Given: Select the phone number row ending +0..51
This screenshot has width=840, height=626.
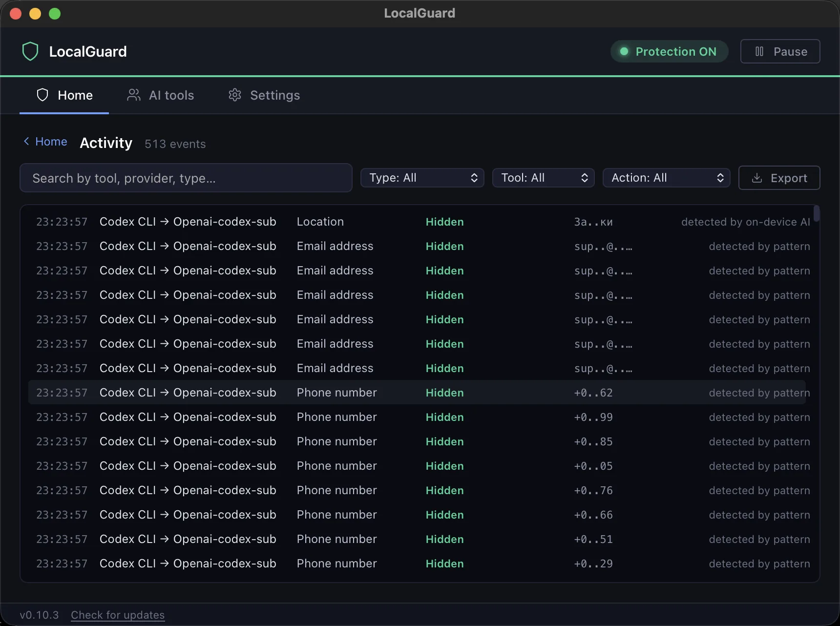Looking at the screenshot, I should 417,539.
